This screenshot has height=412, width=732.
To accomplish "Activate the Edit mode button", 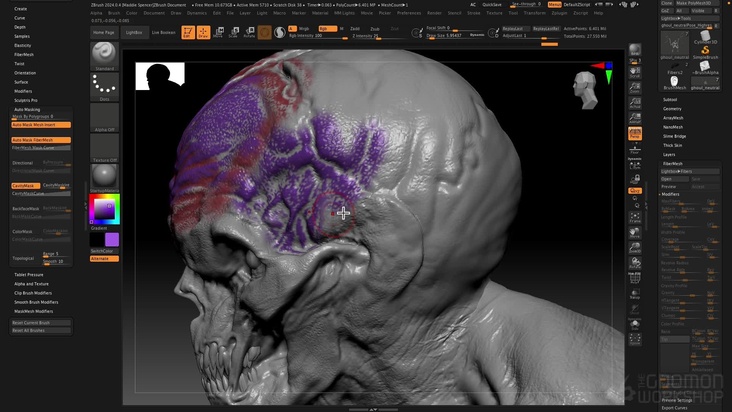I will tap(188, 32).
